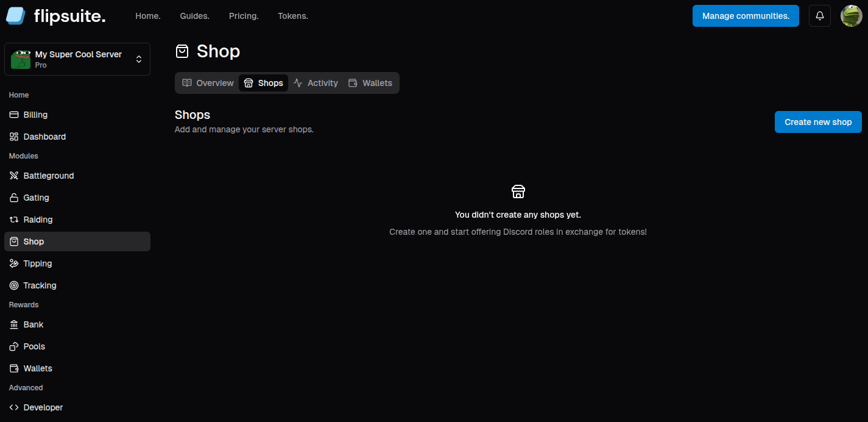Click the Overview tab book icon
868x422 pixels.
click(187, 83)
